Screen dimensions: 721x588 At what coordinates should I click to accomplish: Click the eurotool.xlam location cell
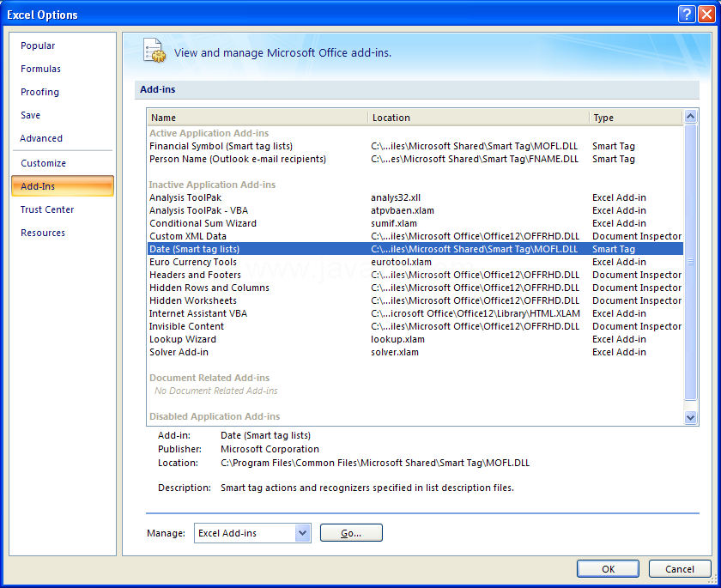[401, 262]
